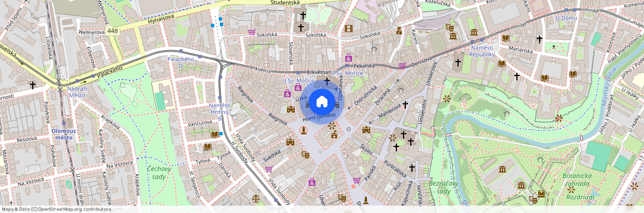The width and height of the screenshot is (644, 213).
Task: Select the church cross near Nádraží Město
Action: point(32,85)
